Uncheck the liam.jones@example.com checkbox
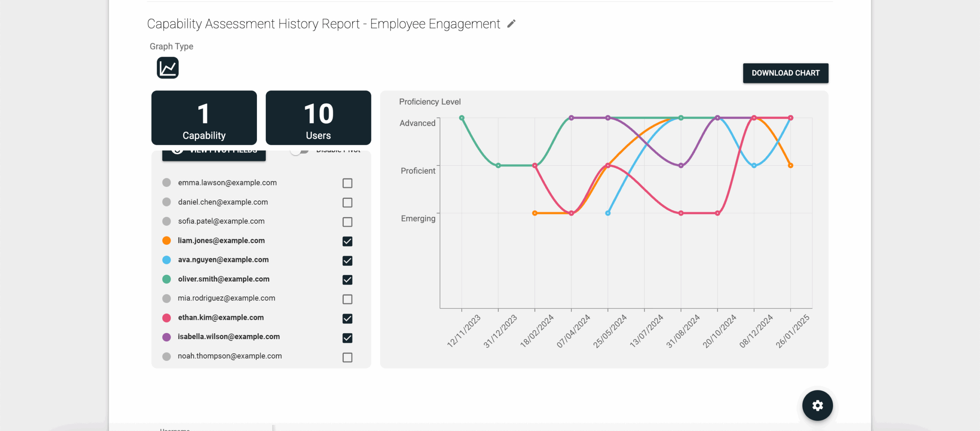The height and width of the screenshot is (431, 980). click(347, 241)
